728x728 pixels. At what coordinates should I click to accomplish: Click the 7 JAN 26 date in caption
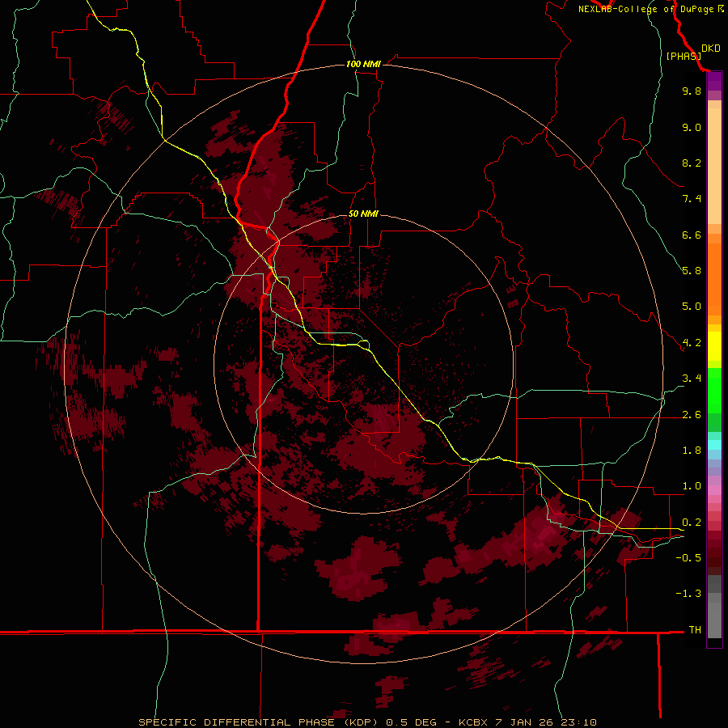(523, 722)
